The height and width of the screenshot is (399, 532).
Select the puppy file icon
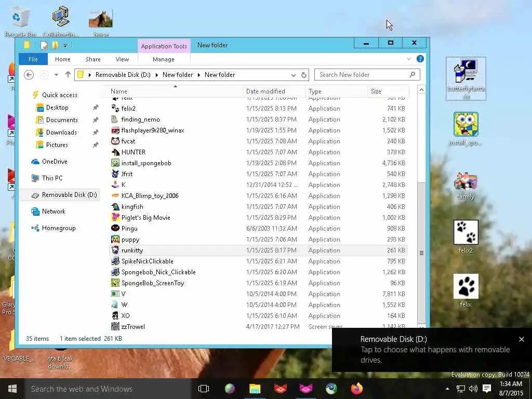coord(115,239)
